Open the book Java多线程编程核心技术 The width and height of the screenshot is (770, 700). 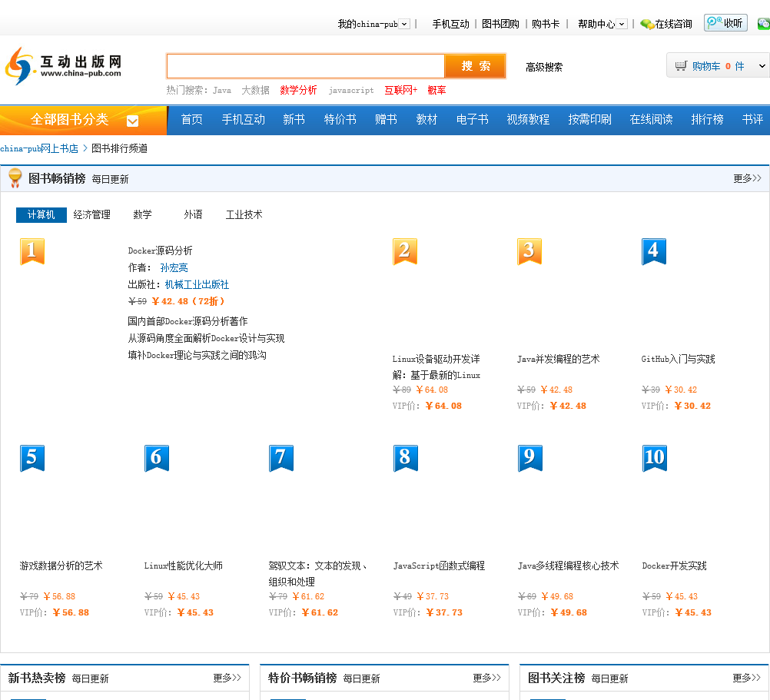568,566
